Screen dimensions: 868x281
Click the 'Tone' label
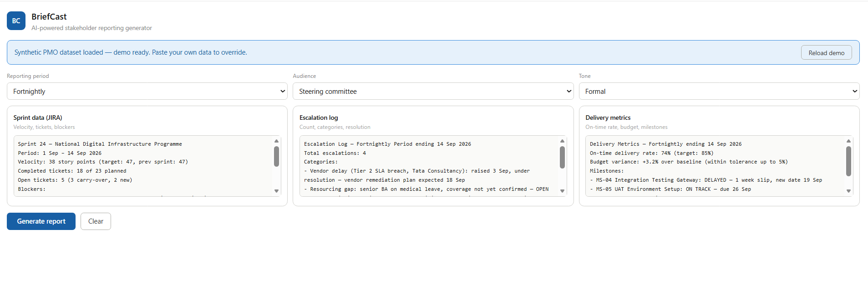click(x=584, y=76)
